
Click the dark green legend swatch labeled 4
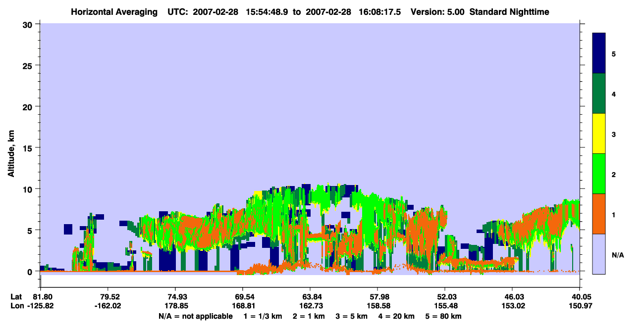click(x=599, y=94)
